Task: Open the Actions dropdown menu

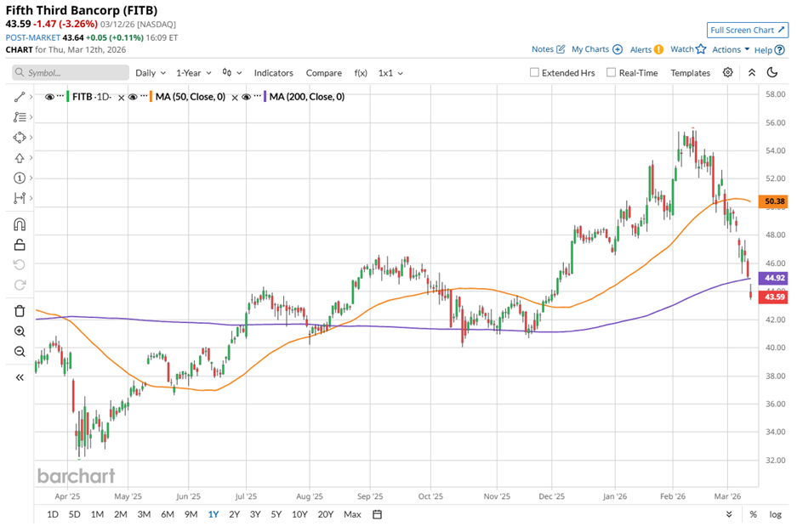Action: [x=731, y=49]
